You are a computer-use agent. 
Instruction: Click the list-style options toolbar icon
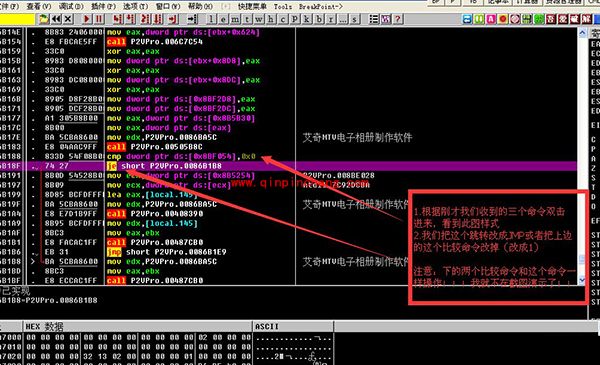point(374,19)
